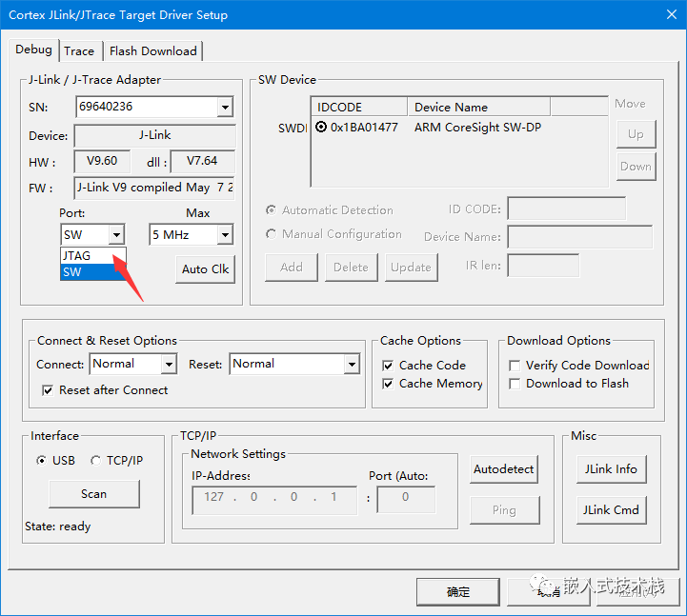
Task: Open the Trace tab
Action: point(79,51)
